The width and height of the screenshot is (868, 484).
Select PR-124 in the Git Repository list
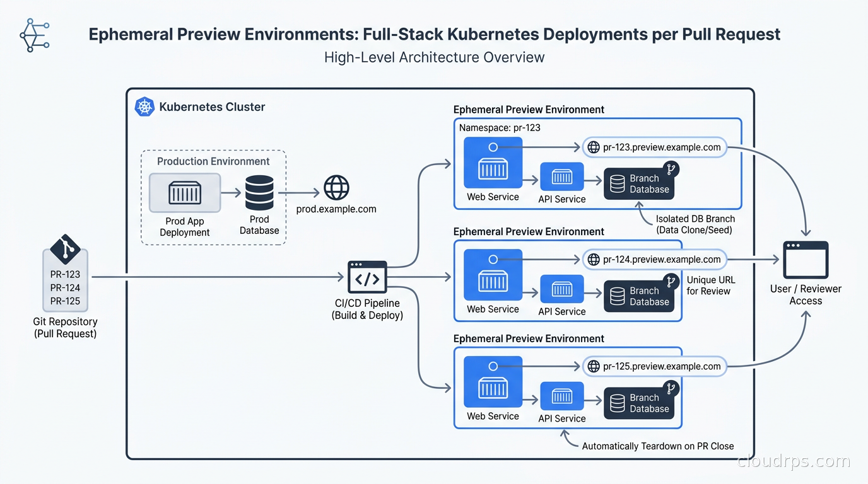point(65,287)
